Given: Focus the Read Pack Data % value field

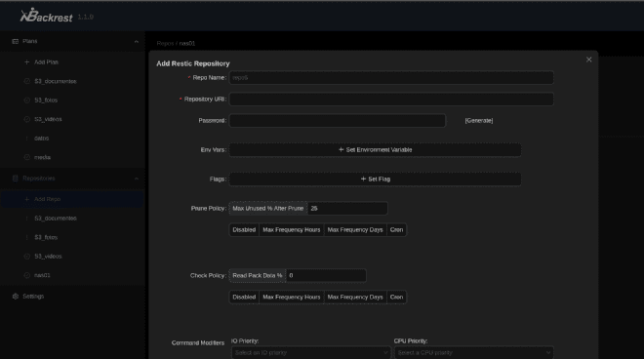Looking at the screenshot, I should click(x=326, y=276).
